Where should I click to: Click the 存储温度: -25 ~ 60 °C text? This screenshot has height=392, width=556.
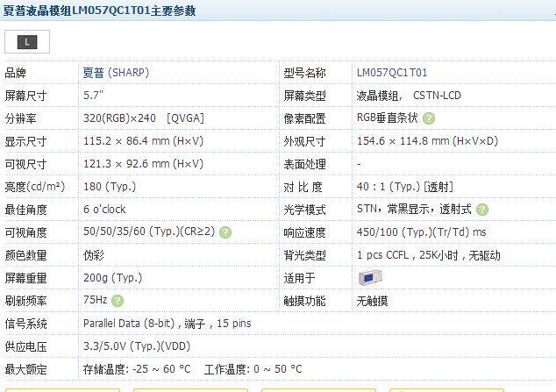point(137,369)
